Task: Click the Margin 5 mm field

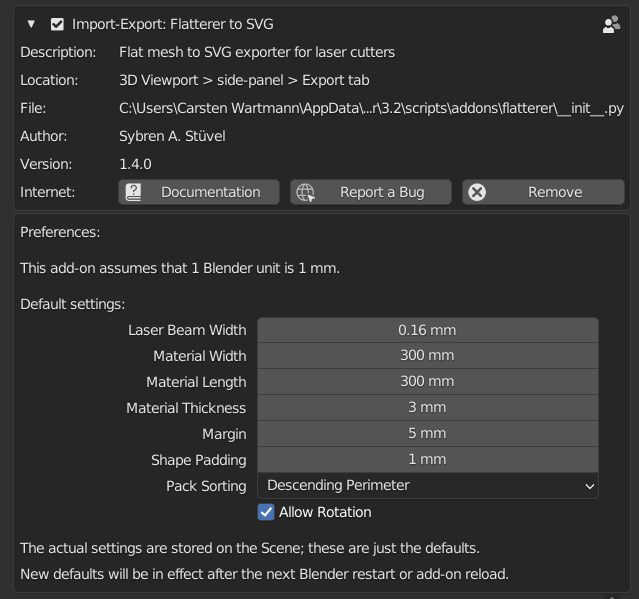Action: (x=427, y=434)
